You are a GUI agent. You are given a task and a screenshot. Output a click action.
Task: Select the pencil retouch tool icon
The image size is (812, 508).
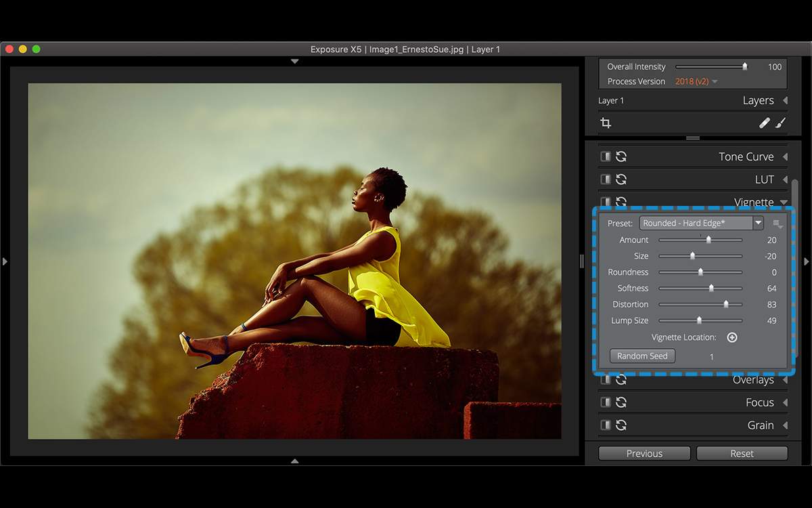[765, 123]
